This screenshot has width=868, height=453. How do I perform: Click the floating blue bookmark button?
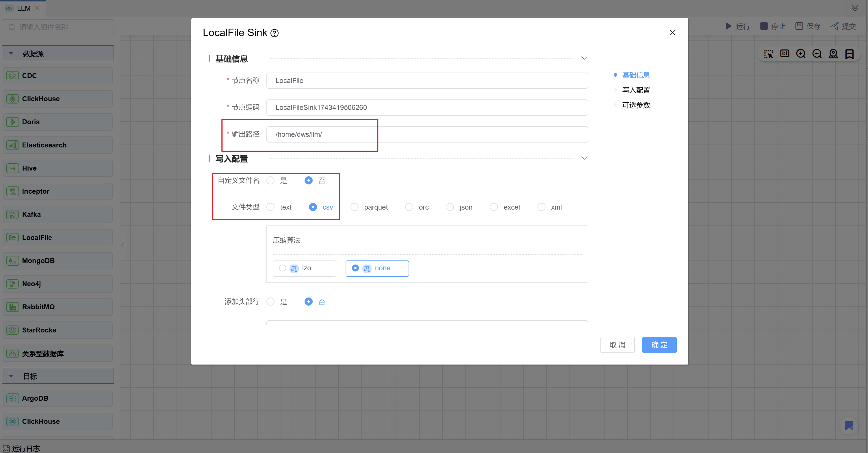(849, 425)
